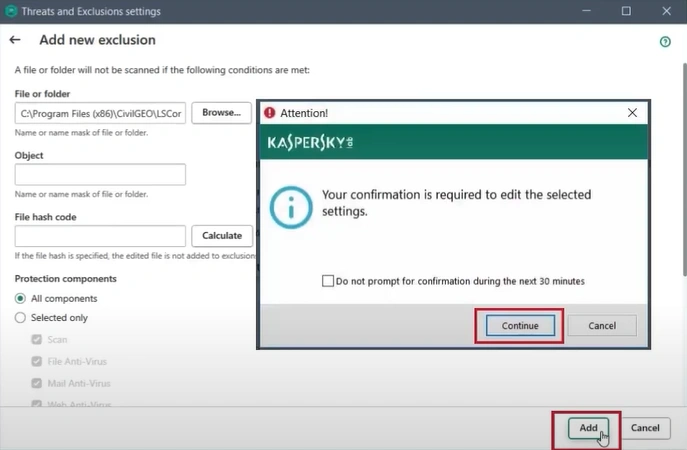Close the Attention dialog

[x=632, y=113]
